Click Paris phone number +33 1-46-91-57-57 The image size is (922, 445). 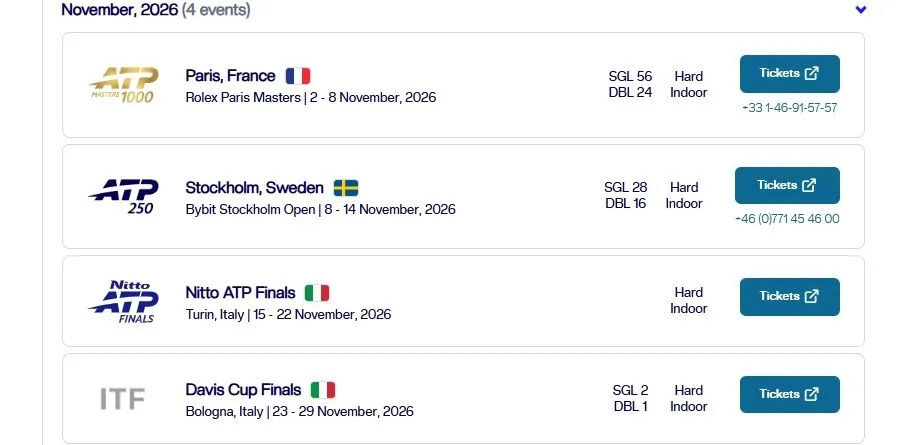789,108
